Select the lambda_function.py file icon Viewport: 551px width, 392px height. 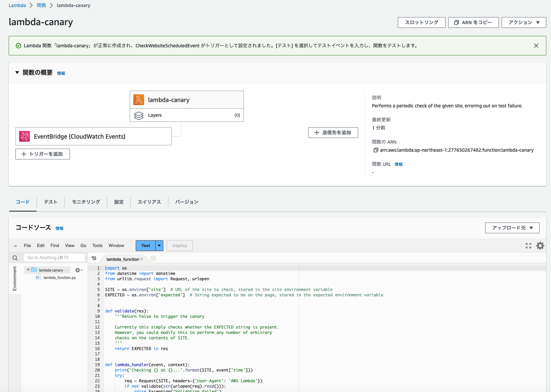[x=38, y=278]
